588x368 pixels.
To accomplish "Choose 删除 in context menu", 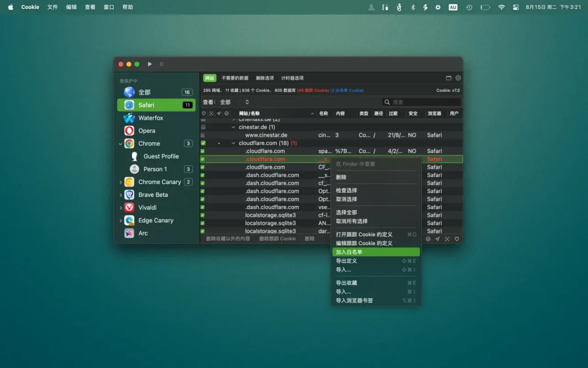I will pyautogui.click(x=376, y=177).
